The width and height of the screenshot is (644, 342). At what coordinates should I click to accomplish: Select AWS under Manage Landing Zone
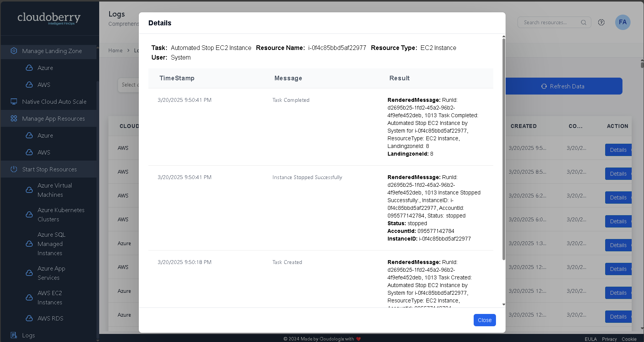tap(44, 85)
